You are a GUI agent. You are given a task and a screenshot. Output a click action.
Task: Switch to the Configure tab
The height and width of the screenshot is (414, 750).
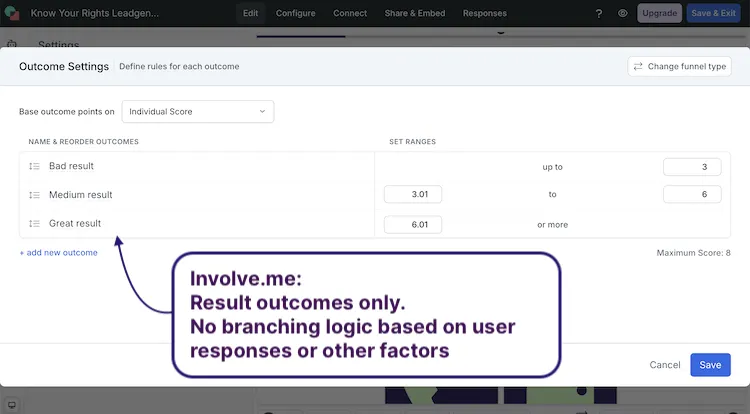[x=295, y=13]
